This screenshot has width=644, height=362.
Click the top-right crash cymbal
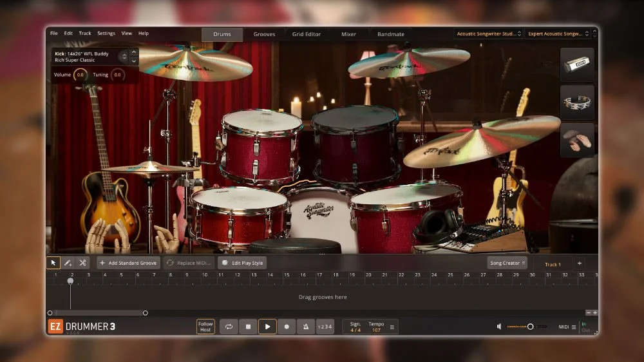pos(409,62)
